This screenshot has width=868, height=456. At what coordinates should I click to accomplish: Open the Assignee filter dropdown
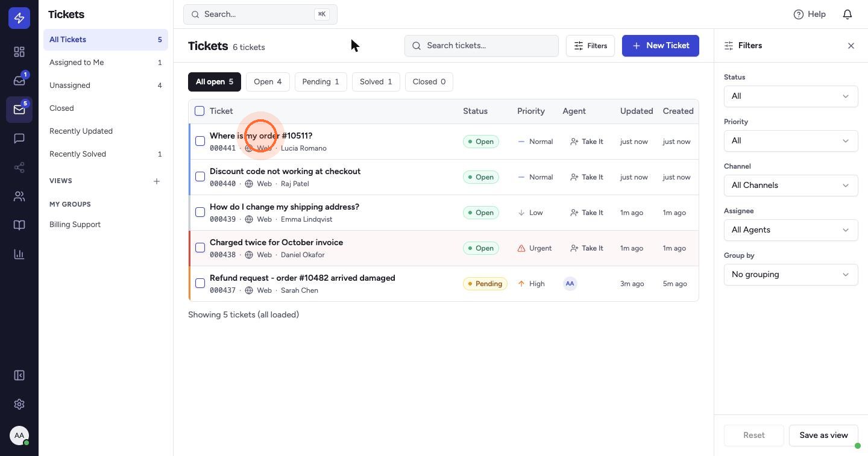(791, 230)
